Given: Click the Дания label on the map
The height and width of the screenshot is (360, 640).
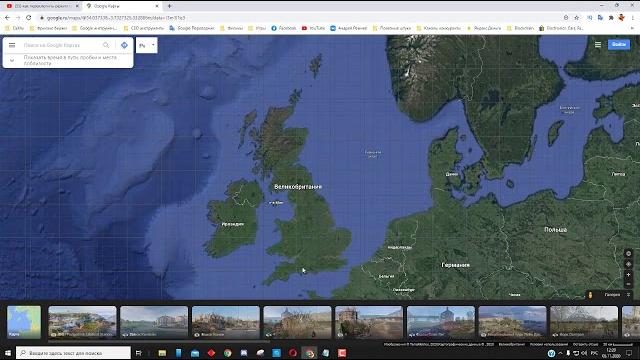Looking at the screenshot, I should [452, 174].
